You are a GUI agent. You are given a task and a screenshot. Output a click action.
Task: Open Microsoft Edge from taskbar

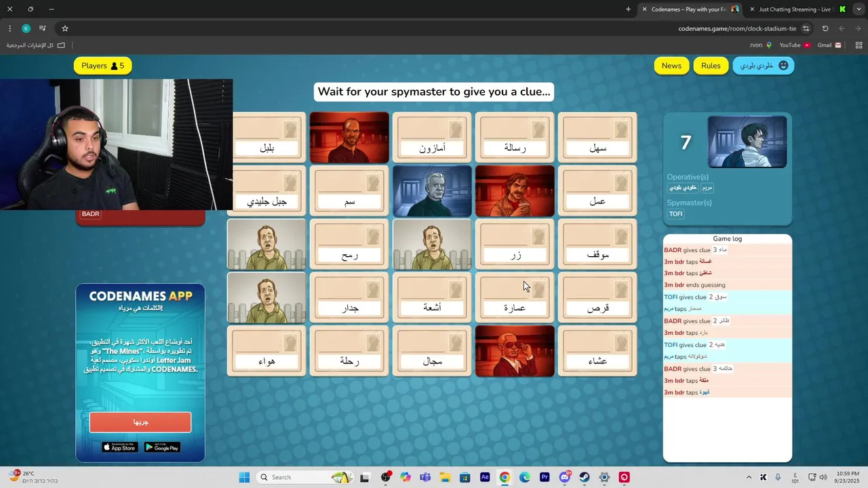click(x=525, y=477)
